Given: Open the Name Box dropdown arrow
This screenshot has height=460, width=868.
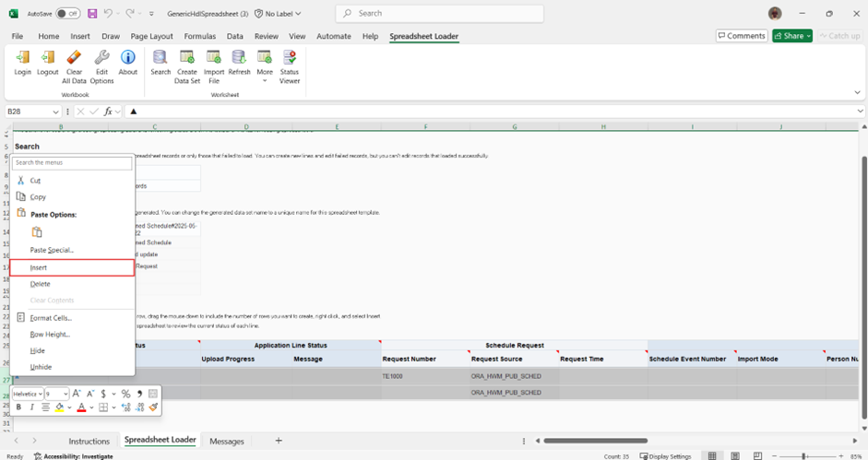Looking at the screenshot, I should (56, 112).
